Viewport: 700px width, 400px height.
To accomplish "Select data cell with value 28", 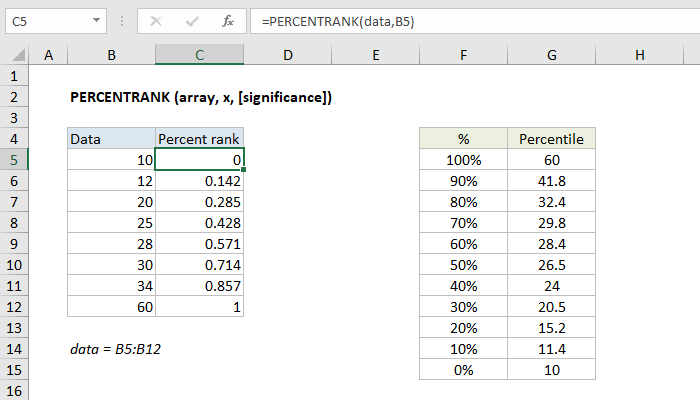I will pos(112,244).
